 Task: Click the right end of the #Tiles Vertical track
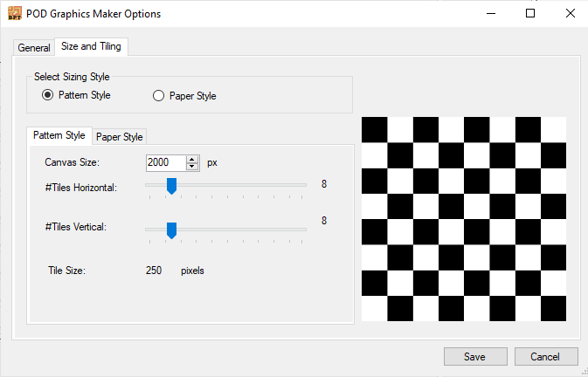302,230
